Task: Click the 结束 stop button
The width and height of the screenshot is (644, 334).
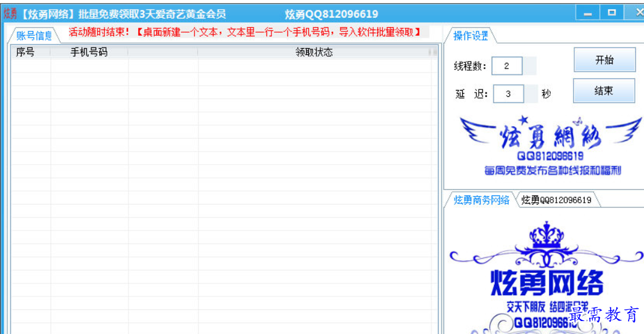Action: click(x=604, y=91)
